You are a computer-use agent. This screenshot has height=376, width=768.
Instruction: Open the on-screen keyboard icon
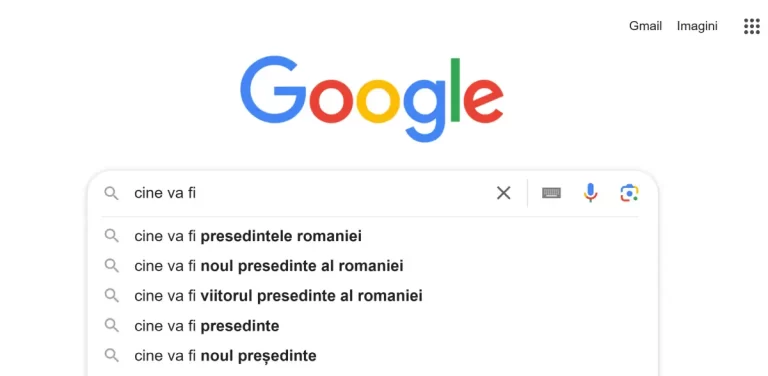click(x=552, y=193)
